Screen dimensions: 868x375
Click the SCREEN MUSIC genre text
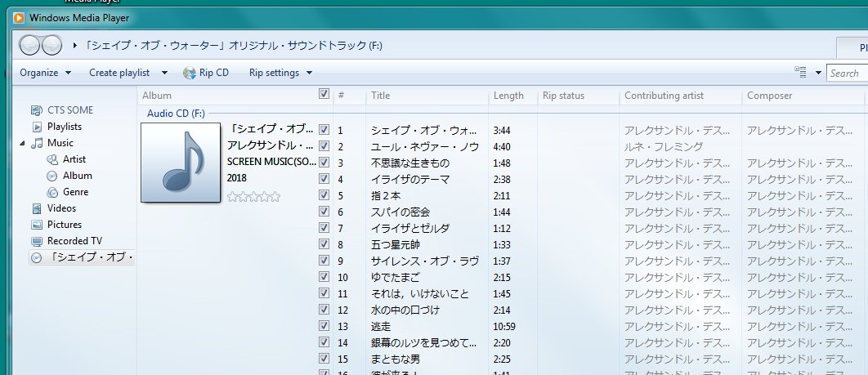tap(271, 162)
